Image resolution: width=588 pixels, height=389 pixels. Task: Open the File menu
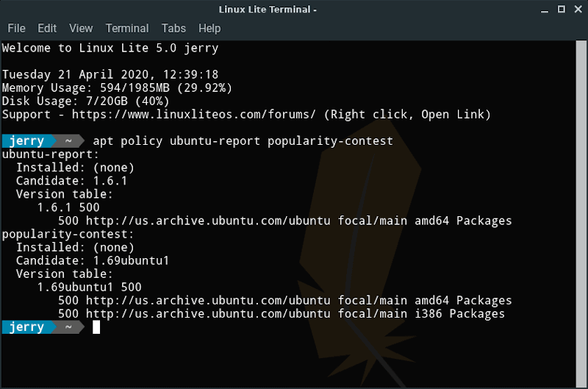pyautogui.click(x=16, y=28)
